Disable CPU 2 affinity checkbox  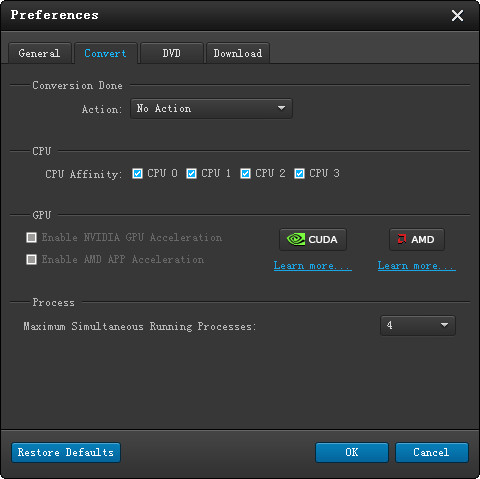pyautogui.click(x=245, y=174)
